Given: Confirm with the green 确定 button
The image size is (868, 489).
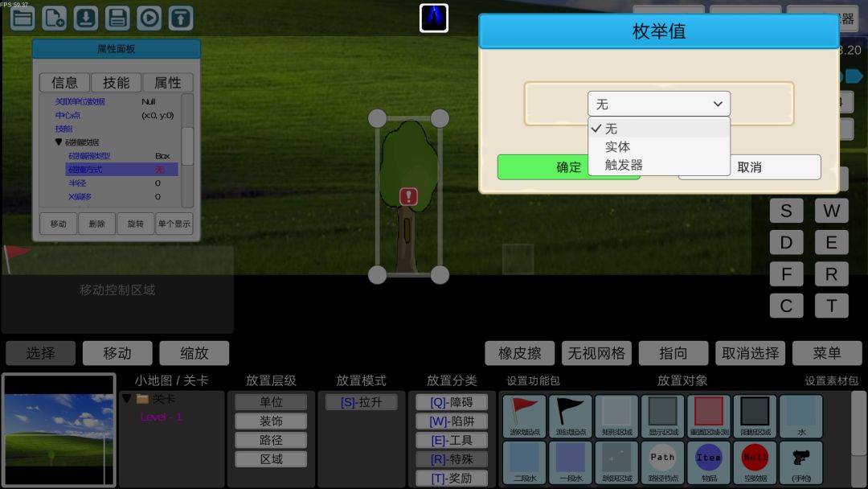Looking at the screenshot, I should [x=568, y=167].
